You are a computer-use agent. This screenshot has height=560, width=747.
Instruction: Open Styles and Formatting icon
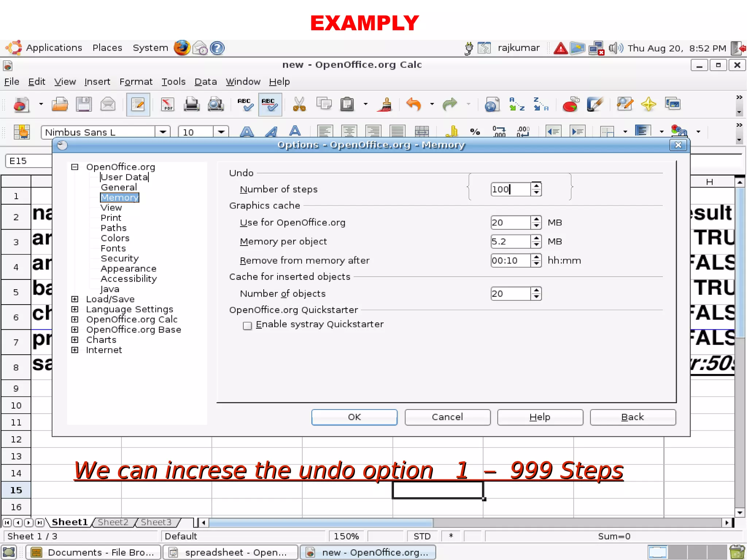point(22,132)
